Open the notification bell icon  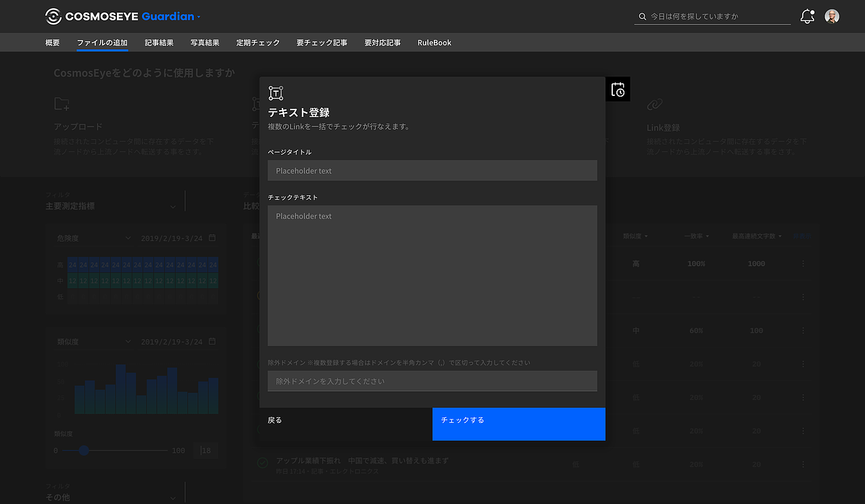click(807, 16)
